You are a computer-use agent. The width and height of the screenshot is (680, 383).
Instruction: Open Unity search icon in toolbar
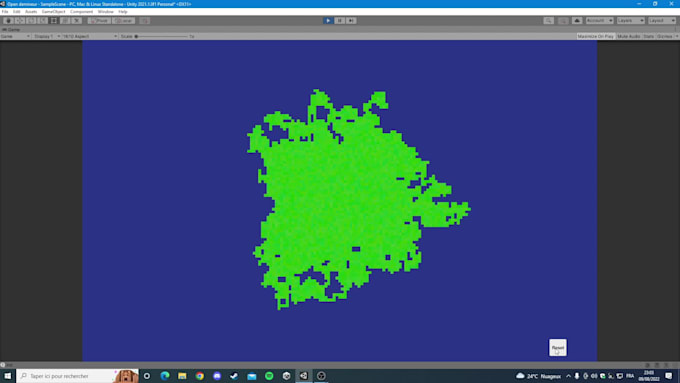coord(549,20)
